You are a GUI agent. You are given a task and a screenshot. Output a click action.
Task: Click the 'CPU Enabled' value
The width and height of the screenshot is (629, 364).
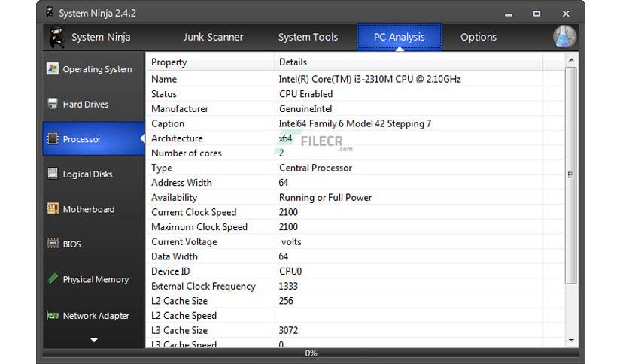(x=305, y=94)
